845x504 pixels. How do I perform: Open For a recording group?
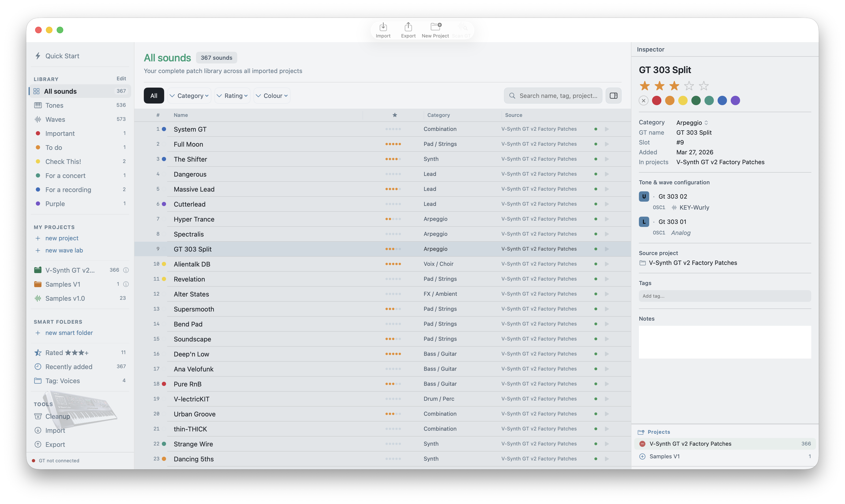point(80,189)
